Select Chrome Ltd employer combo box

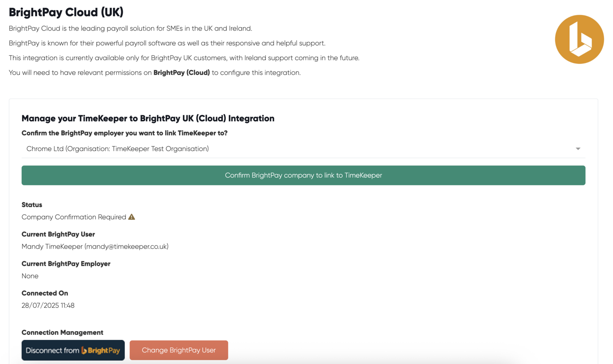pos(303,149)
